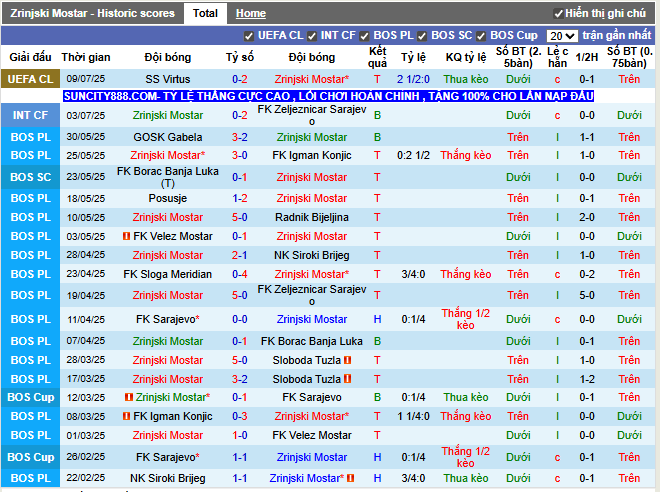Click odds 0:2 1/2 on 25/05/25 row
The height and width of the screenshot is (492, 660).
(x=413, y=155)
